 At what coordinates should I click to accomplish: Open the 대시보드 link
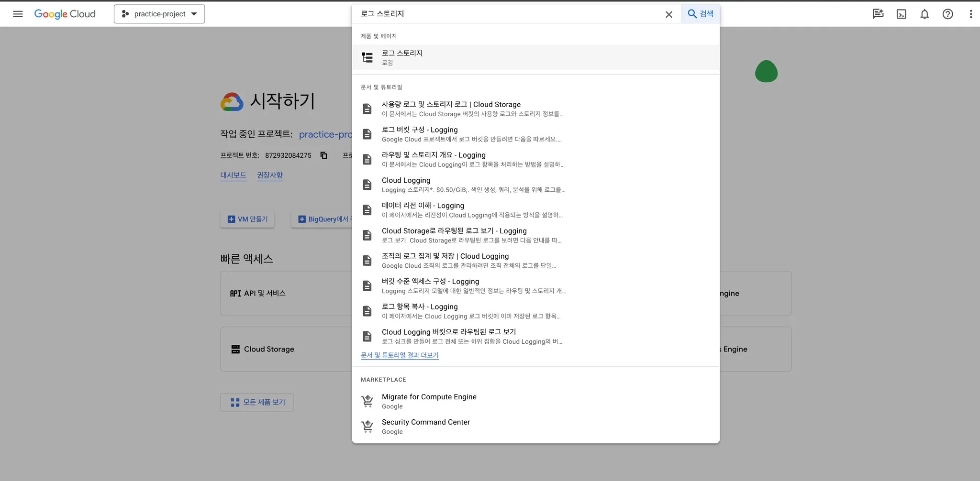tap(233, 175)
